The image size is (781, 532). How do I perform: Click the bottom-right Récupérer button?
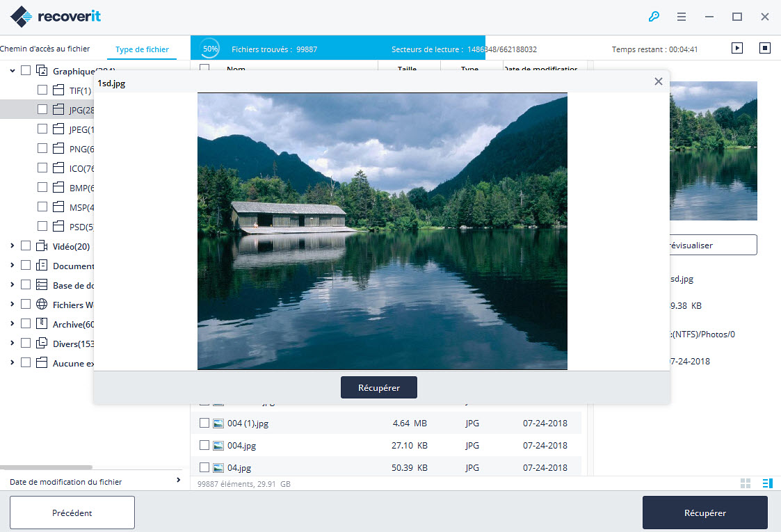coord(704,513)
